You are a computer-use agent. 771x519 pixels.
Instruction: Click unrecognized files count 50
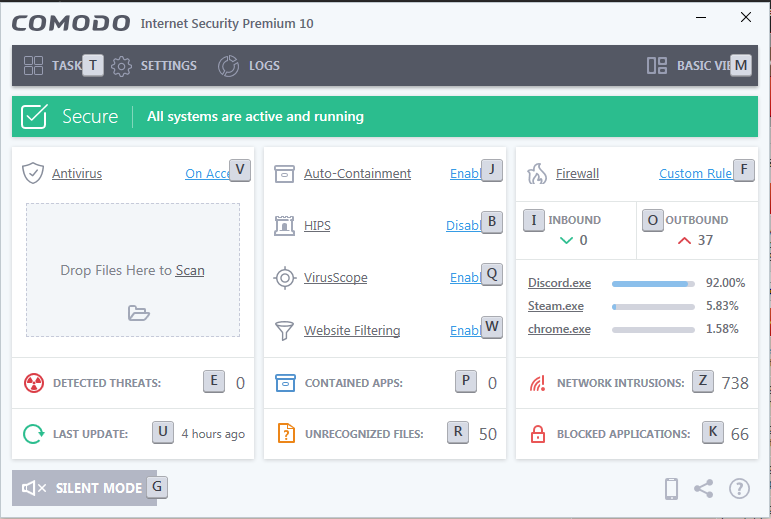(488, 434)
